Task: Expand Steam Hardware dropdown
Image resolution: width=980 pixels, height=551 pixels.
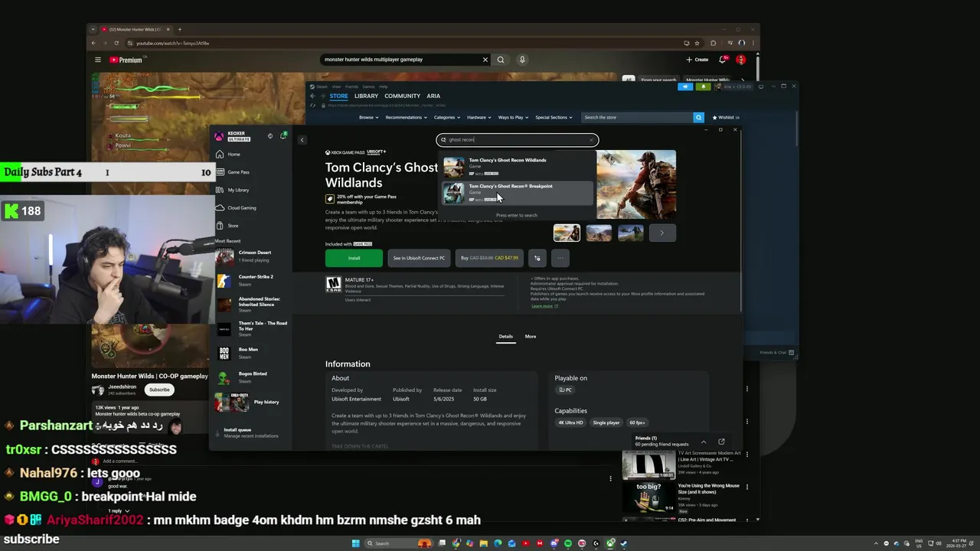Action: click(479, 117)
